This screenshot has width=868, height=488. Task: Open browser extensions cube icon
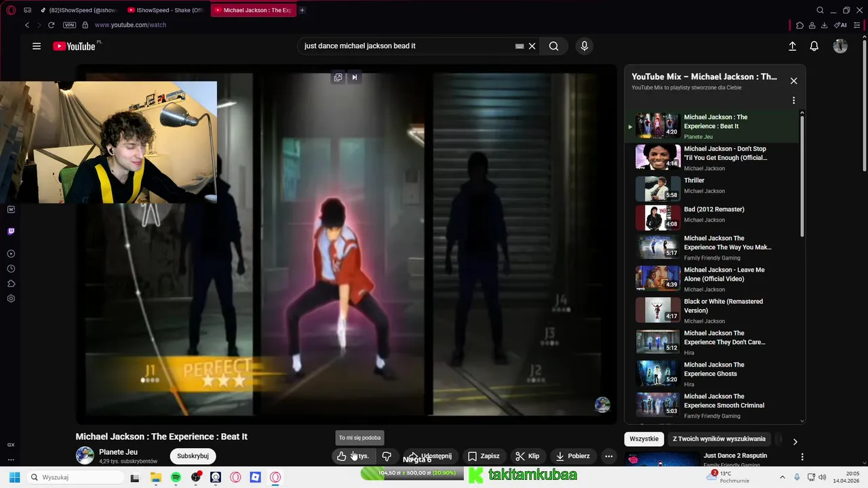(800, 25)
